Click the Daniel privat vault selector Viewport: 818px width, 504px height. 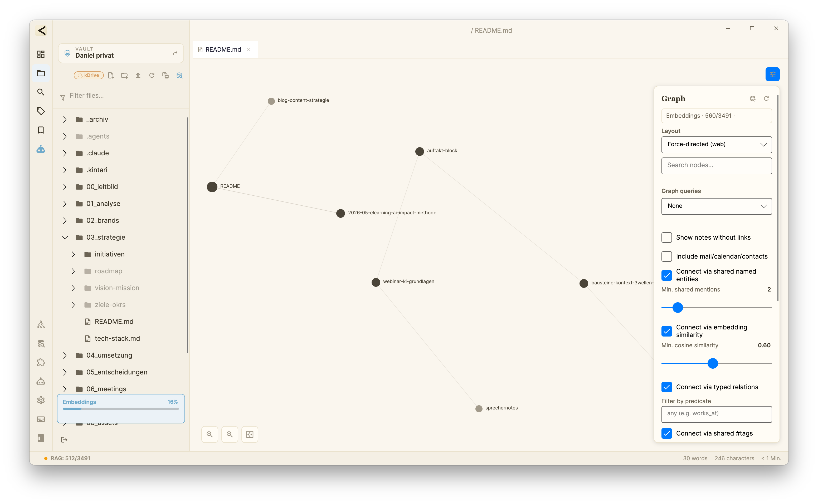(121, 53)
